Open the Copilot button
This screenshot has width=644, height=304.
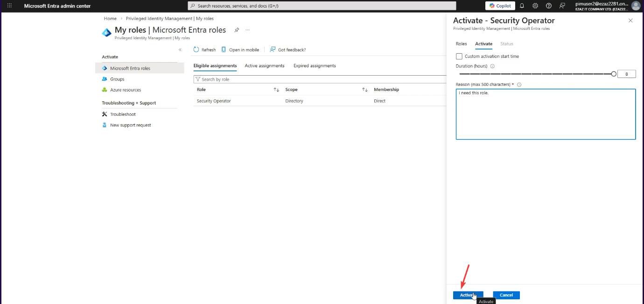(500, 6)
